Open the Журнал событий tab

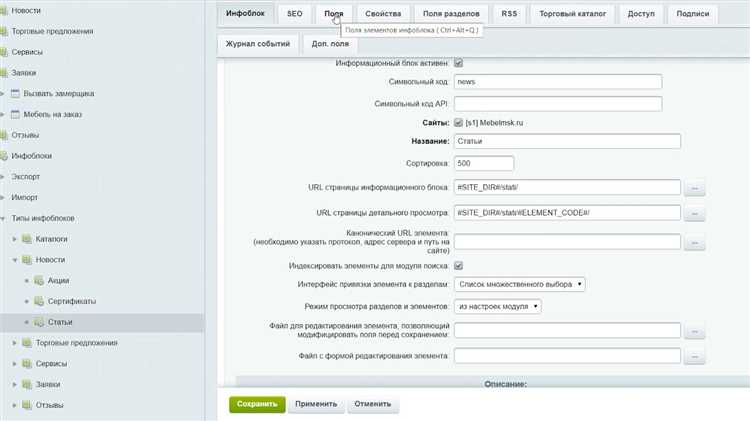(x=258, y=44)
